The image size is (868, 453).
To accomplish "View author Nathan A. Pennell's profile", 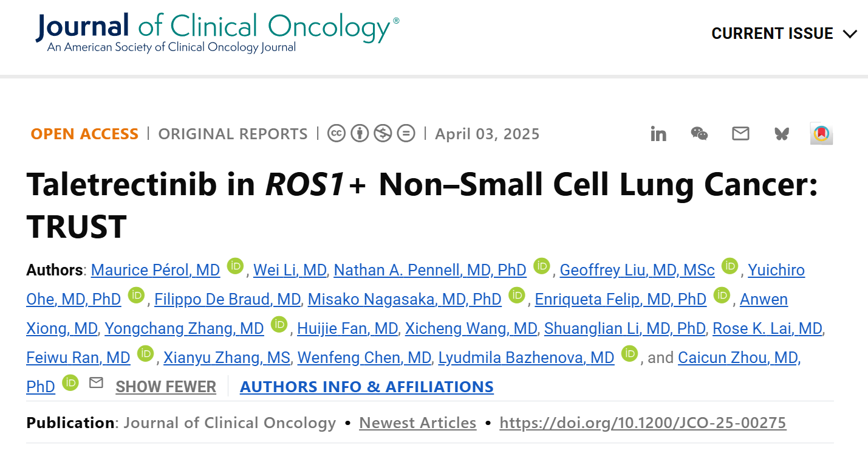I will tap(430, 270).
